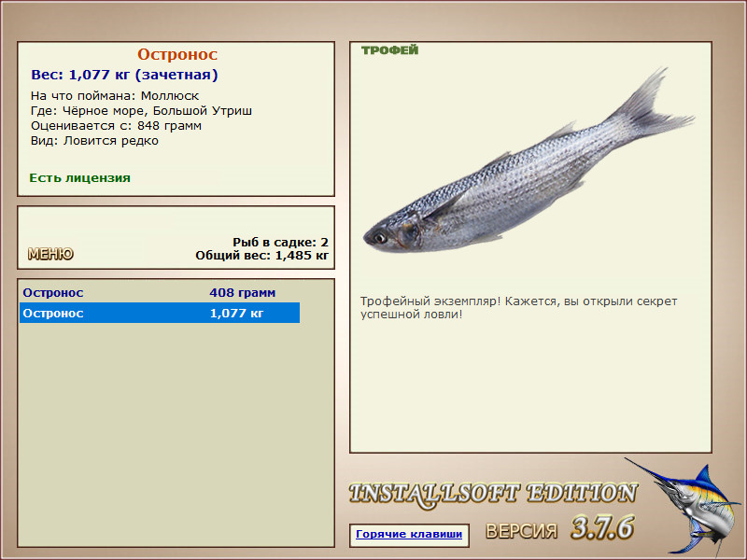747x560 pixels.
Task: Click the Общий вес: 1,485 кг text
Action: coord(262,255)
